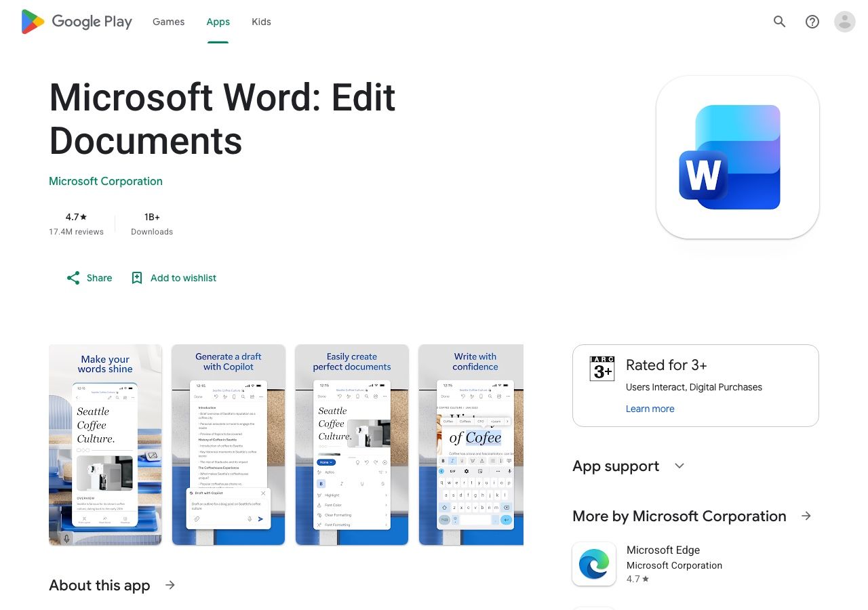868x610 pixels.
Task: Click 'Users Interact, Digital Purchases' text
Action: (x=694, y=387)
